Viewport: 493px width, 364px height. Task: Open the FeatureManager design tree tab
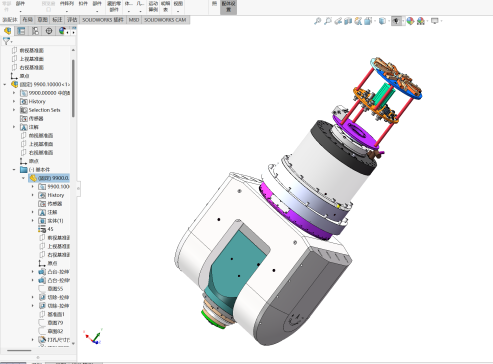coord(7,31)
